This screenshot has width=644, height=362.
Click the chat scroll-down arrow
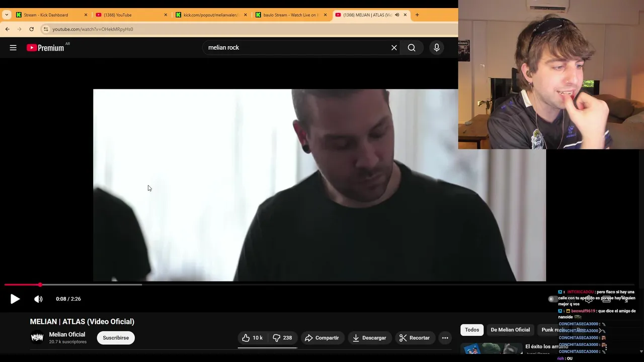[640, 351]
